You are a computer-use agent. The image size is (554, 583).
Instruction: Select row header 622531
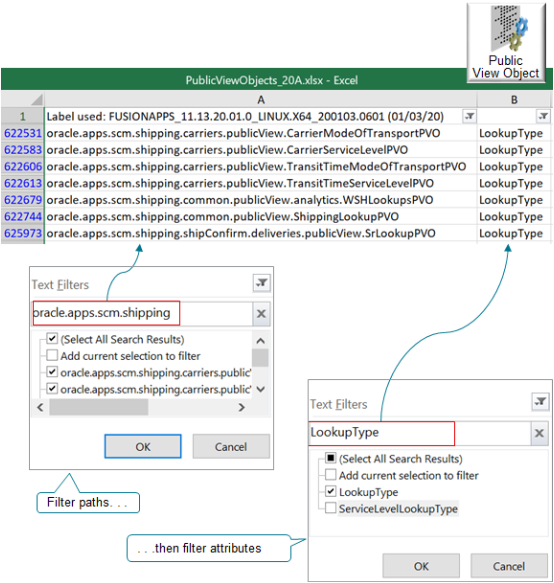(x=23, y=133)
